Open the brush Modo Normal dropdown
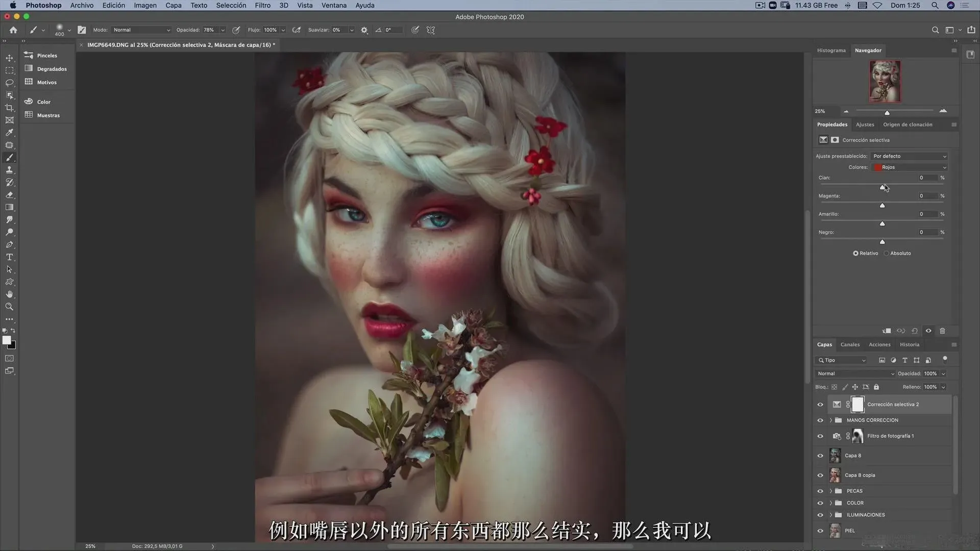 141,30
